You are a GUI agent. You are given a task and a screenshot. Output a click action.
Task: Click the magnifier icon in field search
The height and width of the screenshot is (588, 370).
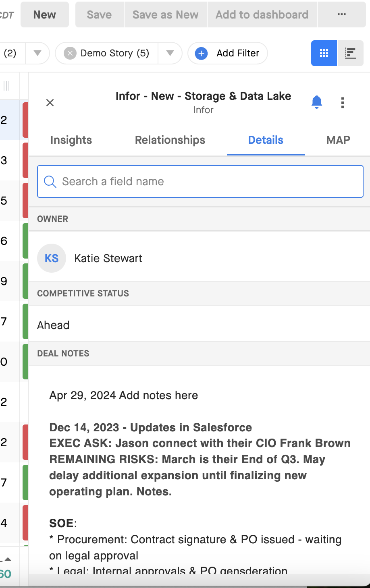[50, 182]
